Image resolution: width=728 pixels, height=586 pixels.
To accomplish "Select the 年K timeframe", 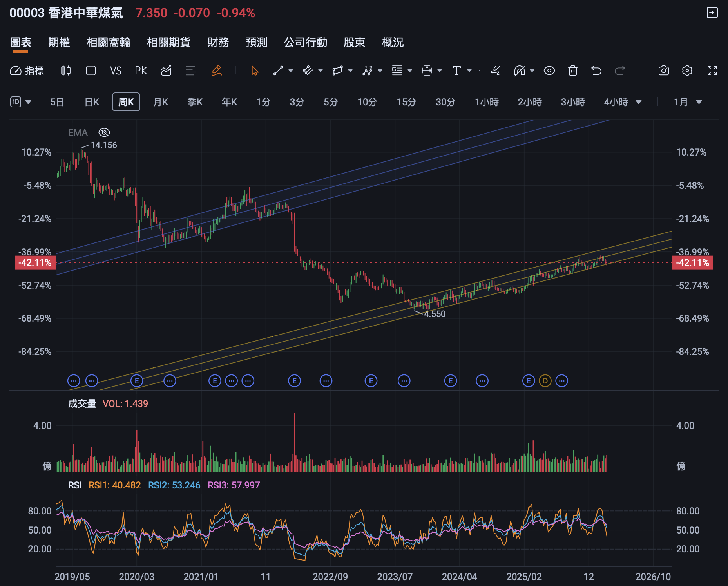I will click(x=230, y=102).
